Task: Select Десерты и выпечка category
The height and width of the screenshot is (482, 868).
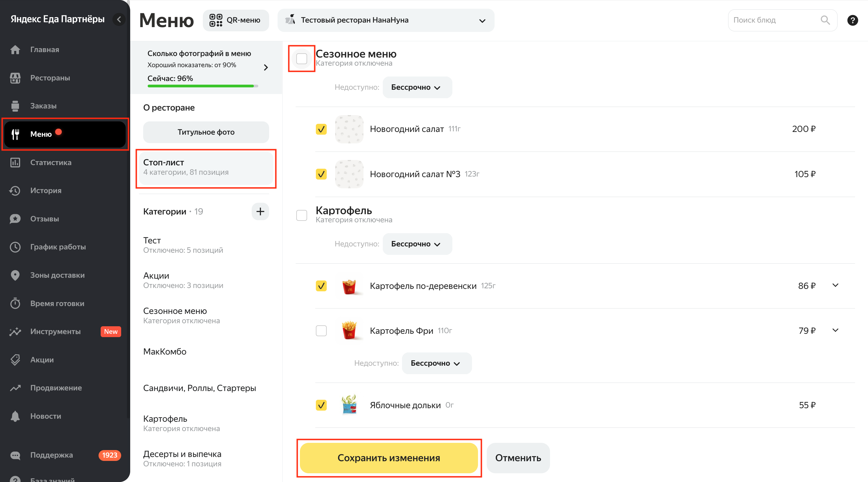Action: click(206, 459)
